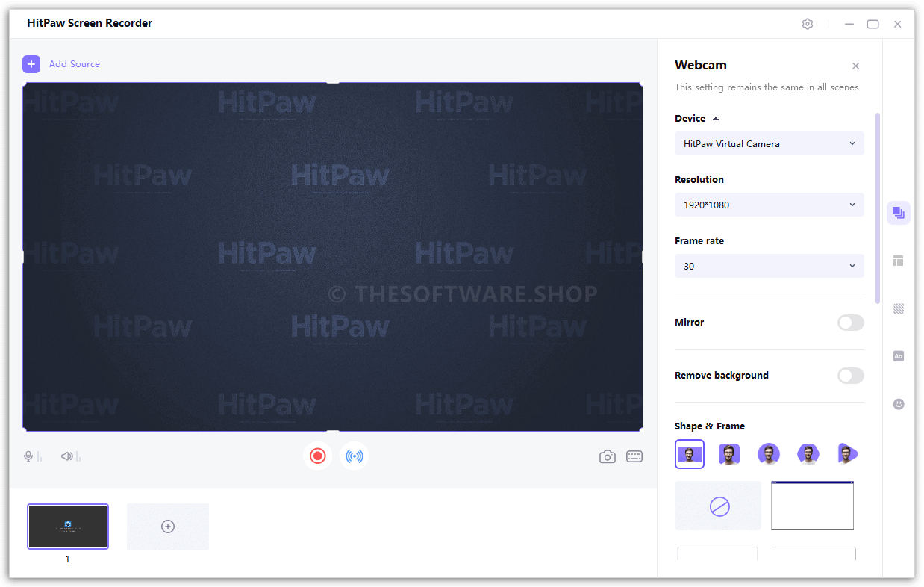Click the HitPaw Screen Recorder title text
Viewport: 924px width, 587px height.
click(90, 23)
